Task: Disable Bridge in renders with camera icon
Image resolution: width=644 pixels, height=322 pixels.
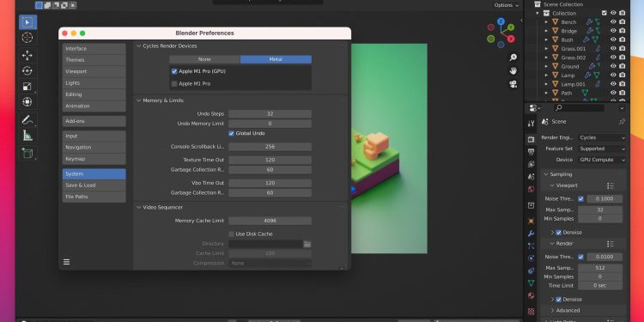Action: coord(623,31)
